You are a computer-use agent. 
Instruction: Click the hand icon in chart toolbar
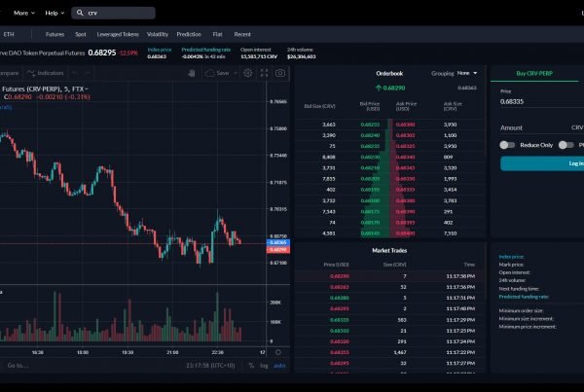[x=192, y=73]
